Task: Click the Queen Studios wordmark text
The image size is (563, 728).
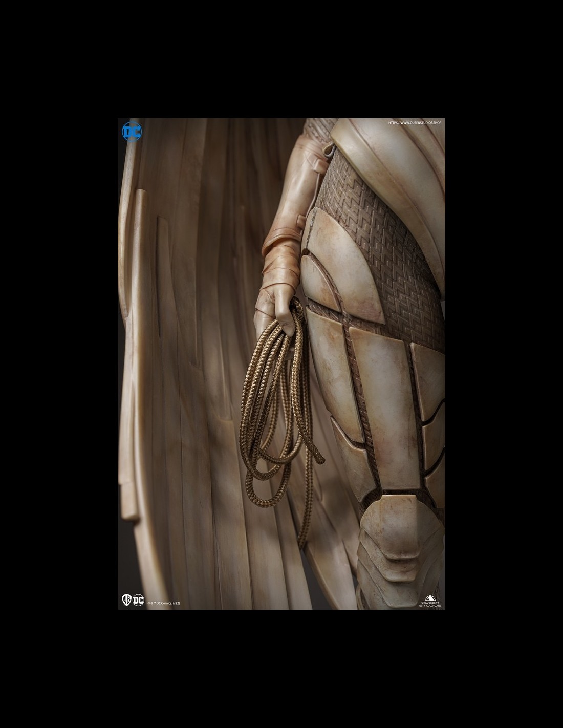Action: (430, 604)
